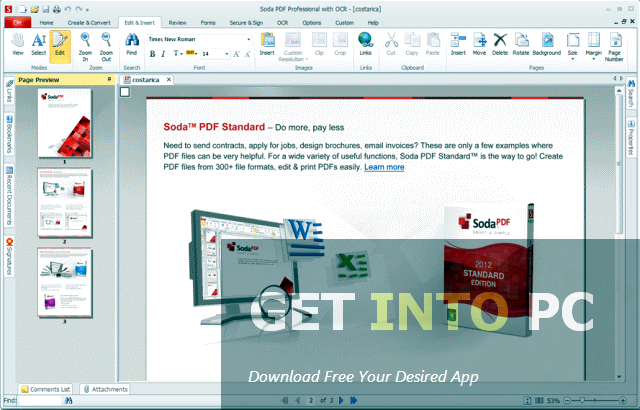Switch to the OCR tab

click(282, 23)
